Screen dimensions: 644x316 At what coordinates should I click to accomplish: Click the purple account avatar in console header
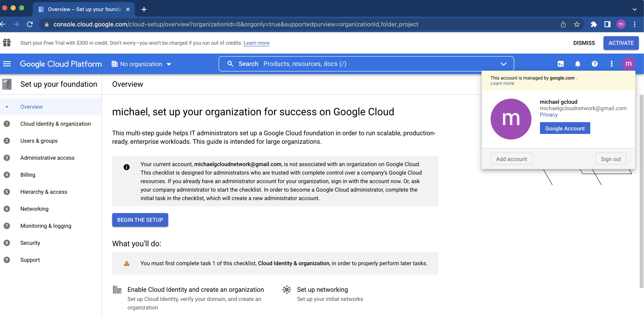coord(628,64)
